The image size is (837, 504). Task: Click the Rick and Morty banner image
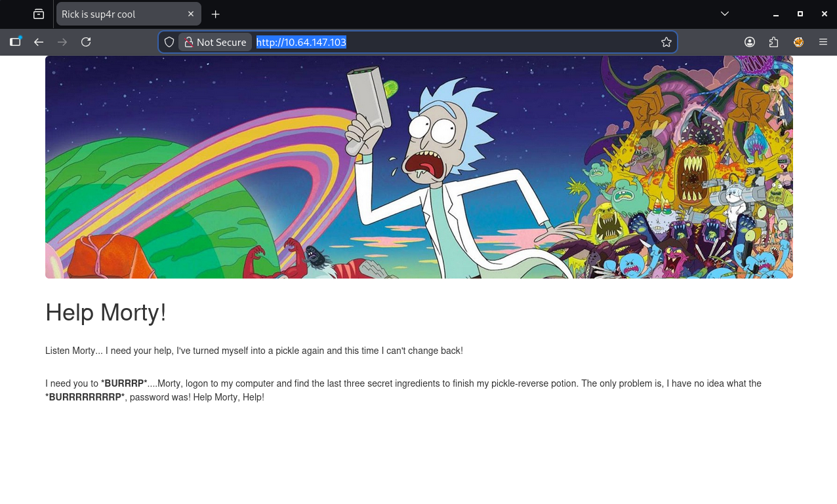click(x=419, y=167)
